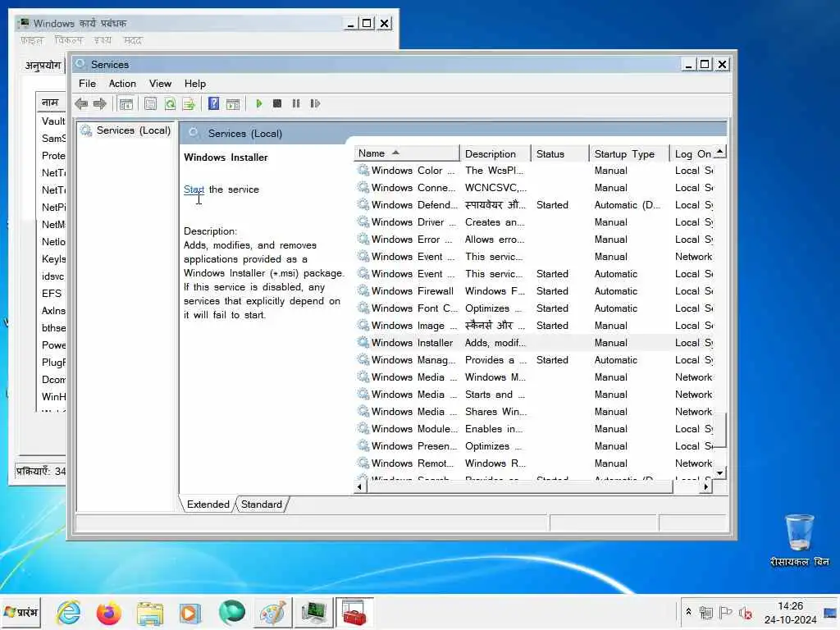Click the vertical scrollbar thumb in services list
Image resolution: width=840 pixels, height=630 pixels.
[x=720, y=430]
